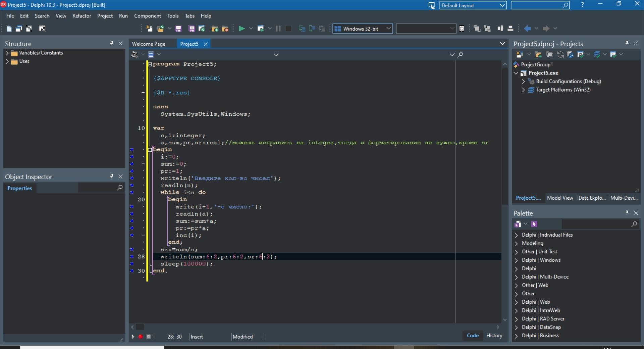The width and height of the screenshot is (644, 349).
Task: Click red record macro button in status bar
Action: tap(141, 337)
